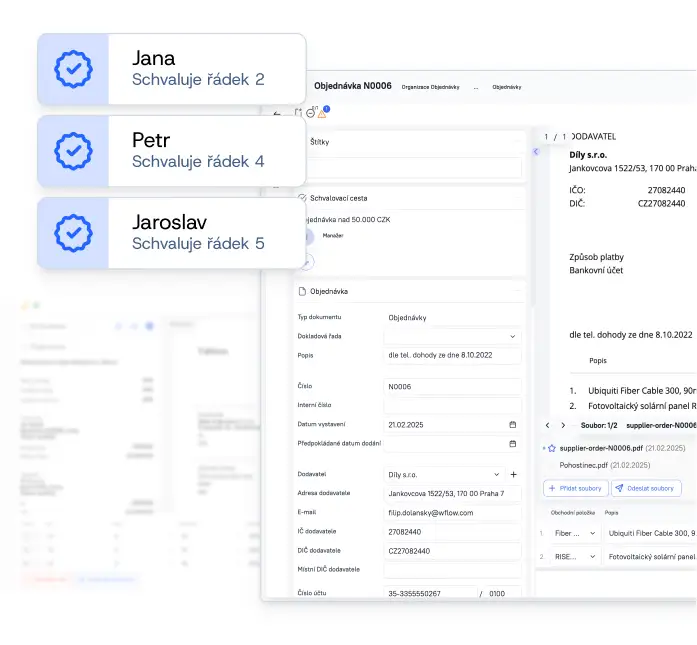The image size is (697, 645).
Task: Click the row 1 Popis field Ubiquiti Fiber Cable
Action: [x=651, y=533]
